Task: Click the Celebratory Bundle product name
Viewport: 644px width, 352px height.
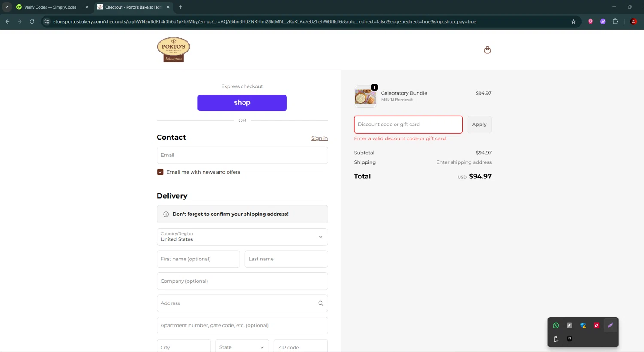Action: pos(404,93)
